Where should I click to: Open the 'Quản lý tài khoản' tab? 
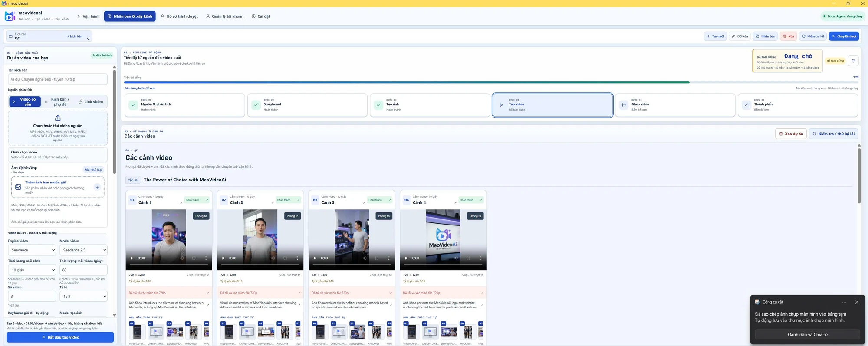pyautogui.click(x=225, y=16)
